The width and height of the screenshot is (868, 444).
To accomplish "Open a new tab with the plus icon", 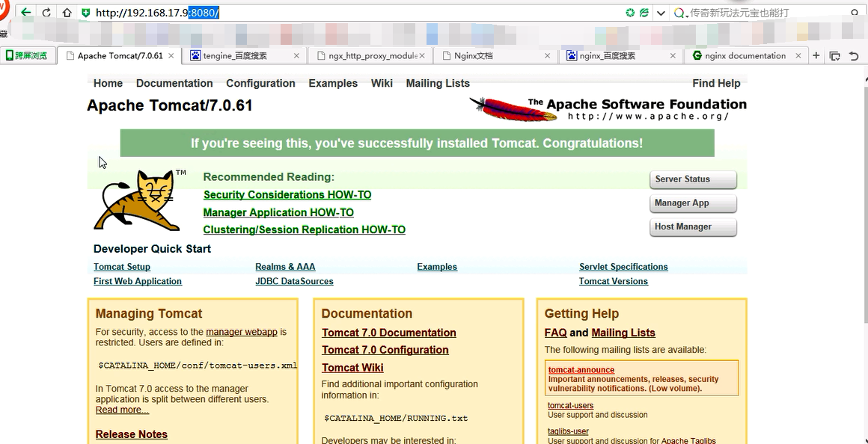I will tap(816, 55).
